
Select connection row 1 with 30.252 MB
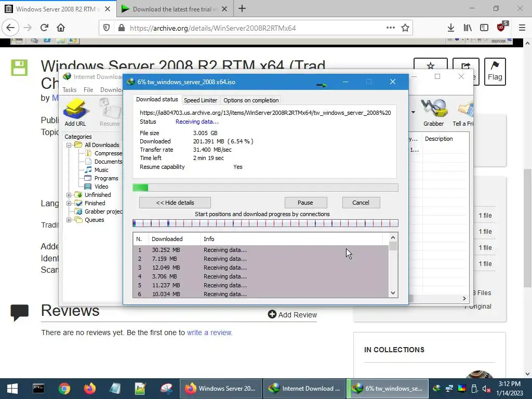[x=261, y=250]
